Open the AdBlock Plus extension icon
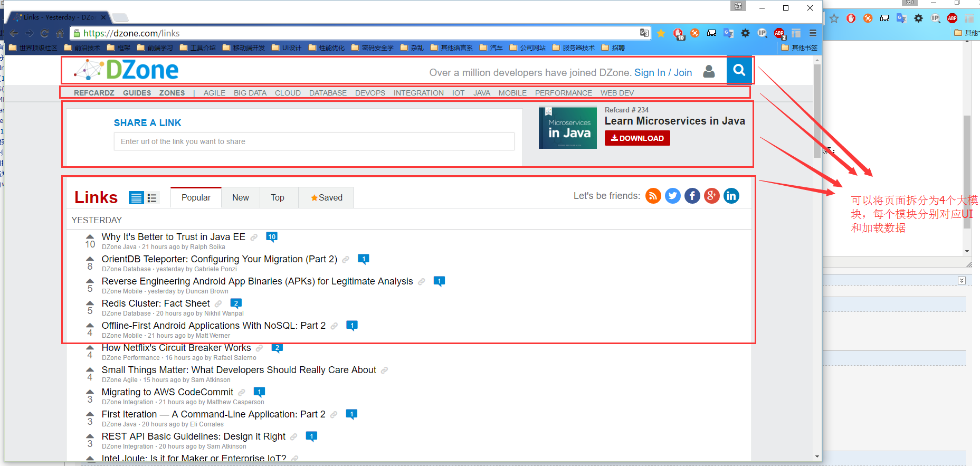Viewport: 980px width, 466px height. (x=779, y=33)
